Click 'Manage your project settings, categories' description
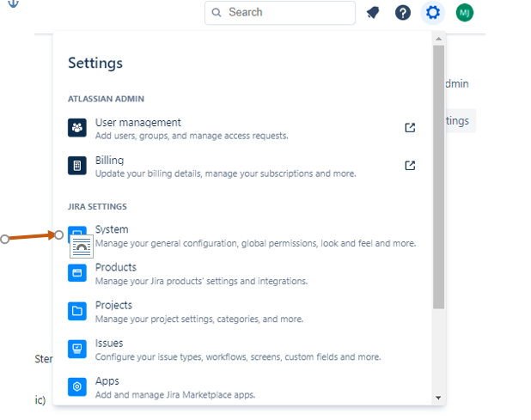Viewport: 531px width, 420px height. (199, 320)
